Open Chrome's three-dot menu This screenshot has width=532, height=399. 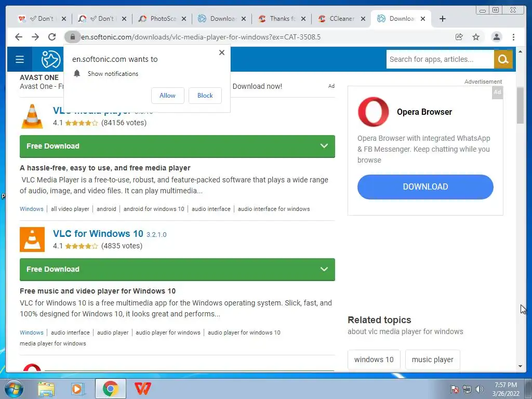pos(513,37)
